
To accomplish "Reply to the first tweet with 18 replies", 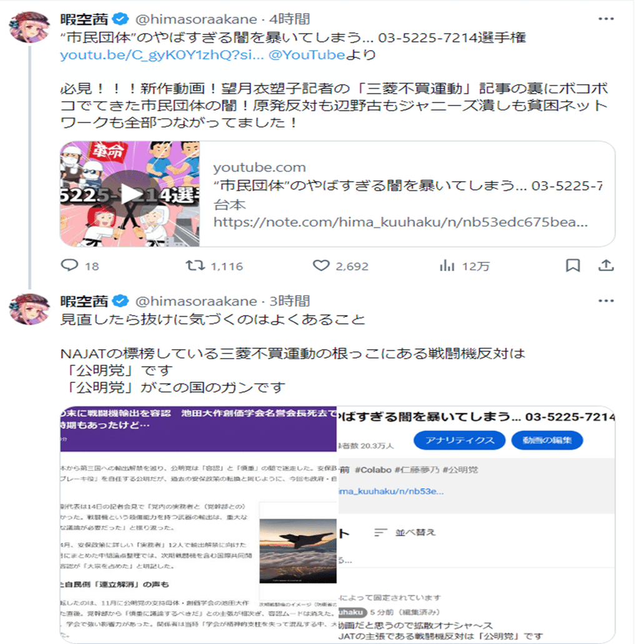I will click(x=80, y=266).
